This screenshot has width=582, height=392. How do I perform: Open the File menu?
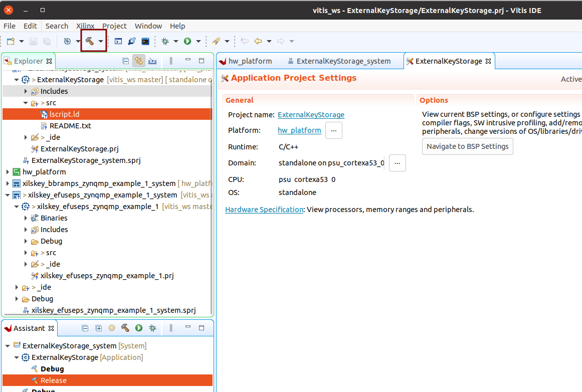pyautogui.click(x=10, y=26)
